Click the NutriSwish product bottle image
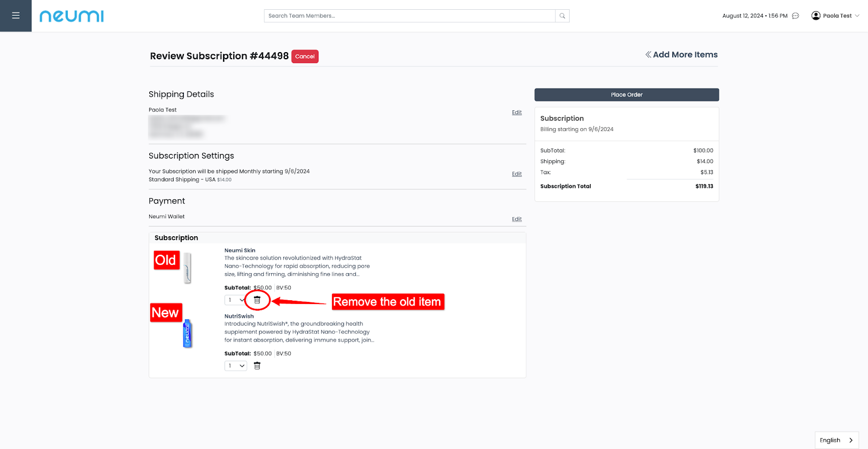Image resolution: width=868 pixels, height=449 pixels. click(187, 333)
